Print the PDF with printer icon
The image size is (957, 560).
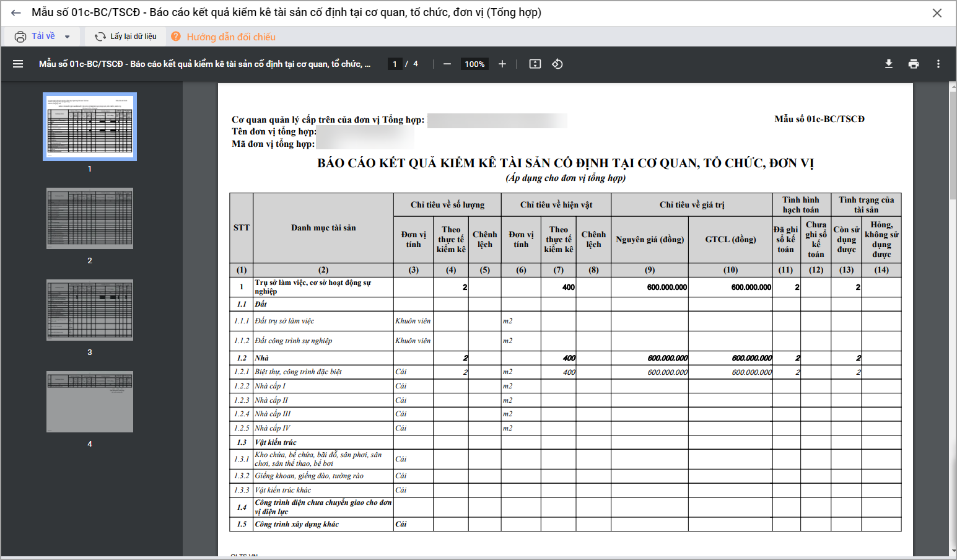coord(914,64)
